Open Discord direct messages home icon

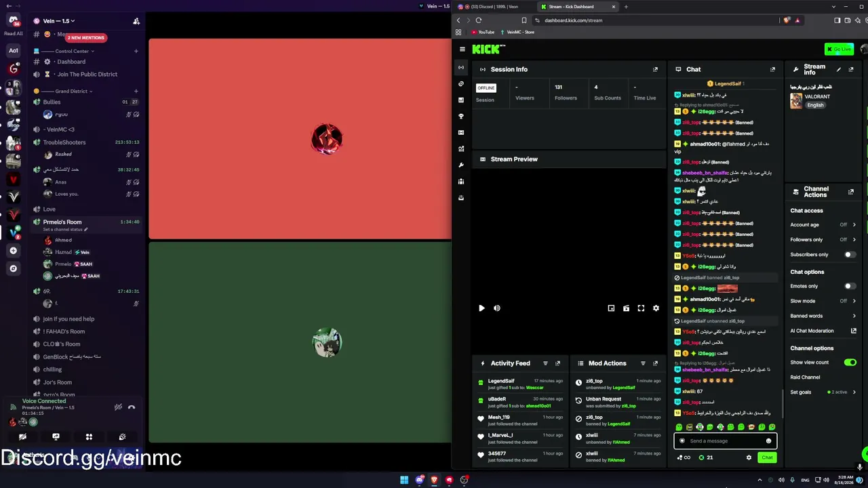pos(13,20)
